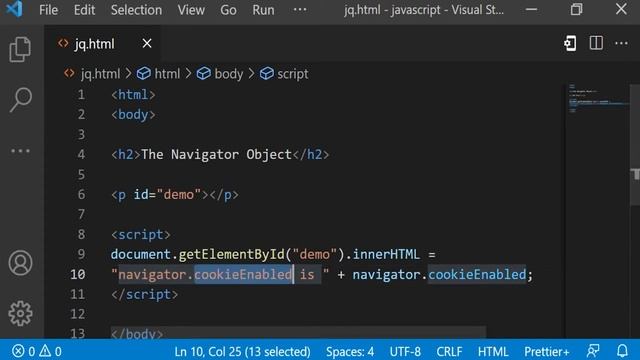This screenshot has height=360, width=640.
Task: Change language mode via HTML status entry
Action: 493,351
